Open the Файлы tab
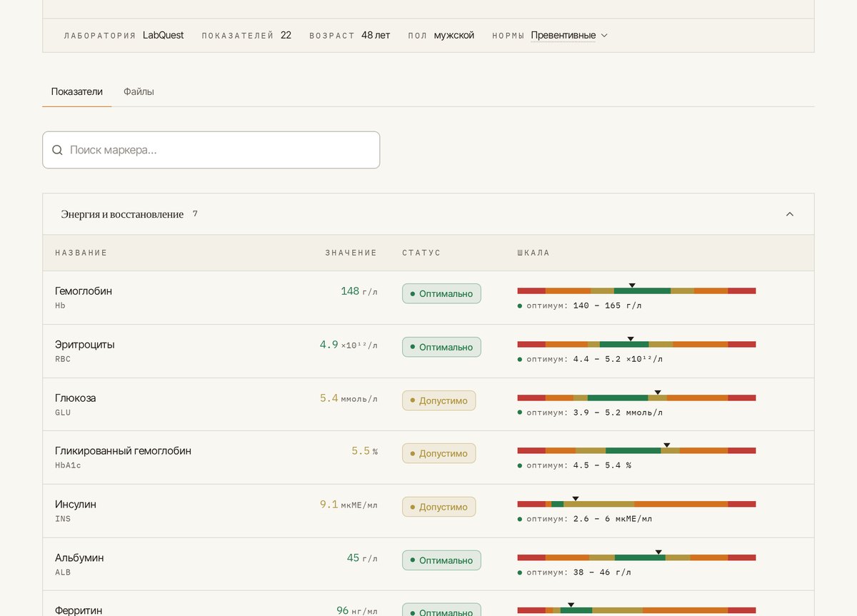Screen dimensions: 857x616 click(x=139, y=91)
